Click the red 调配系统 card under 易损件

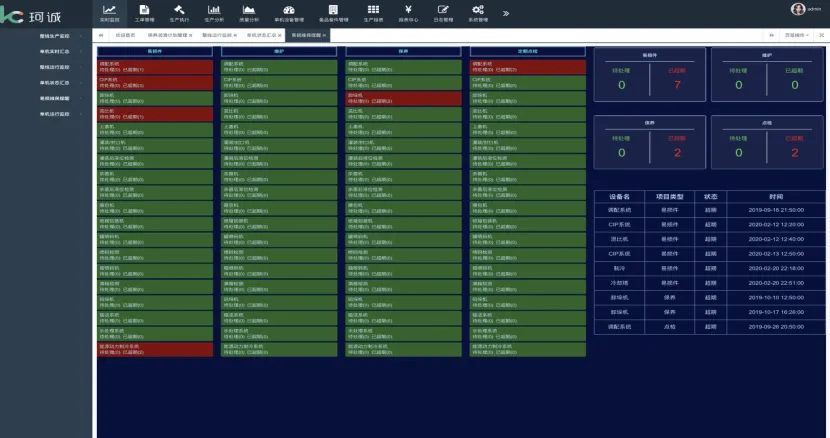tap(155, 66)
